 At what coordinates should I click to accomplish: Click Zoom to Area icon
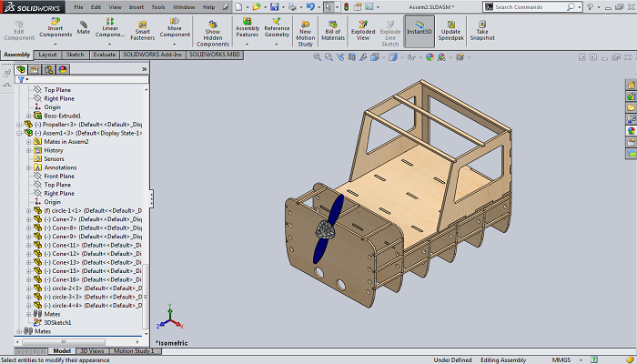[329, 57]
